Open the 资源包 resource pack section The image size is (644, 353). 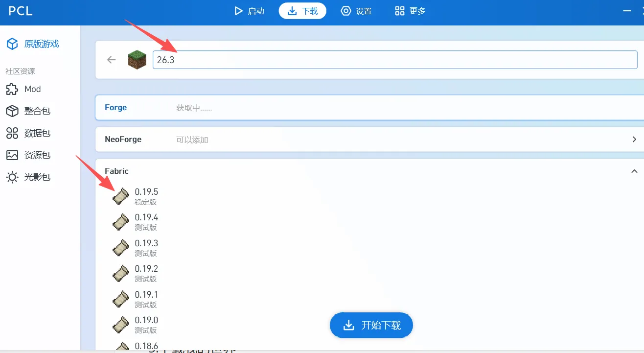28,155
